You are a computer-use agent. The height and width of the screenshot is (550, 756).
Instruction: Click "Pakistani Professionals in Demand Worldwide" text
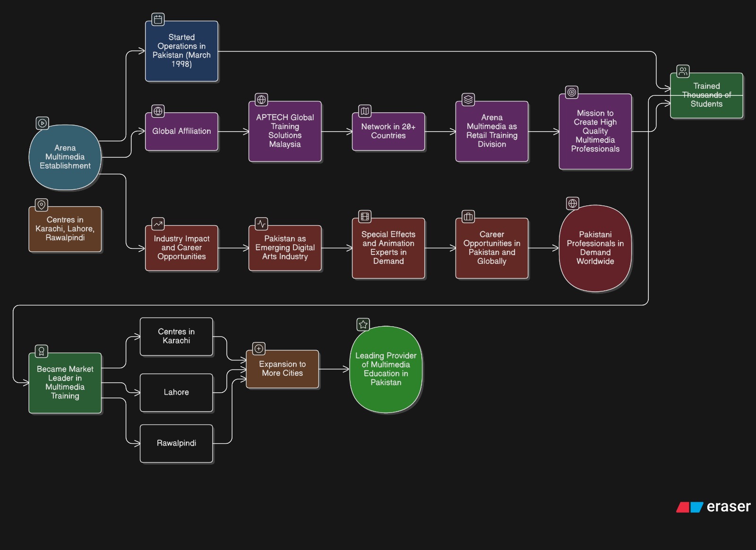595,247
